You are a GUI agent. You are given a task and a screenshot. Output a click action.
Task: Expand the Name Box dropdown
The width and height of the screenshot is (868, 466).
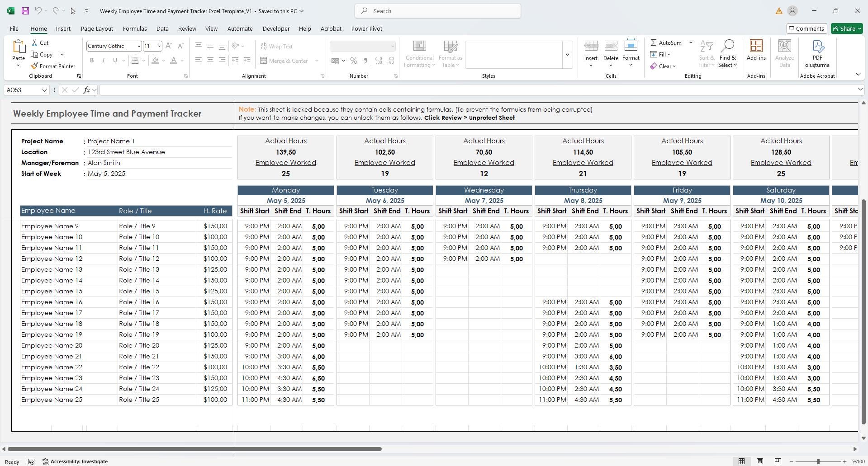[x=44, y=90]
